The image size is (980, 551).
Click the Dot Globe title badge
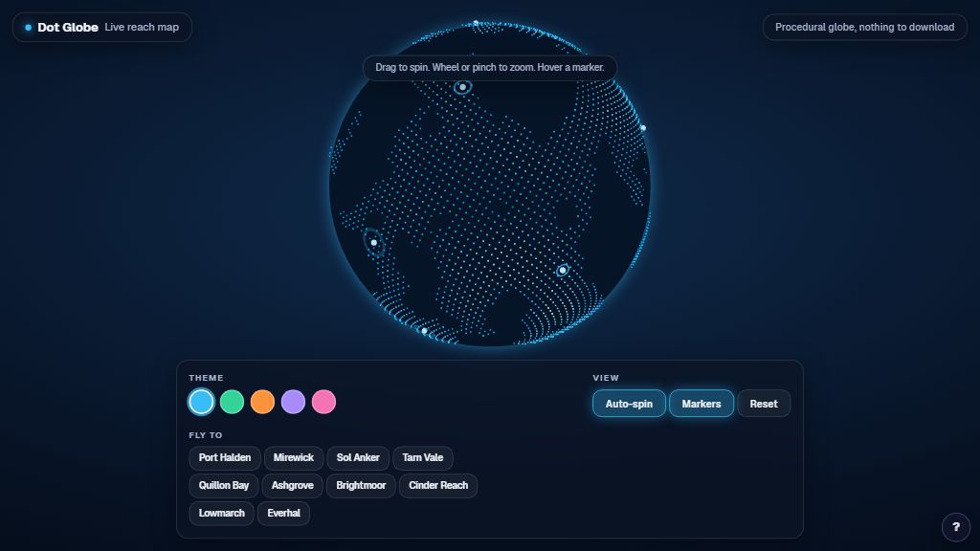[x=101, y=28]
